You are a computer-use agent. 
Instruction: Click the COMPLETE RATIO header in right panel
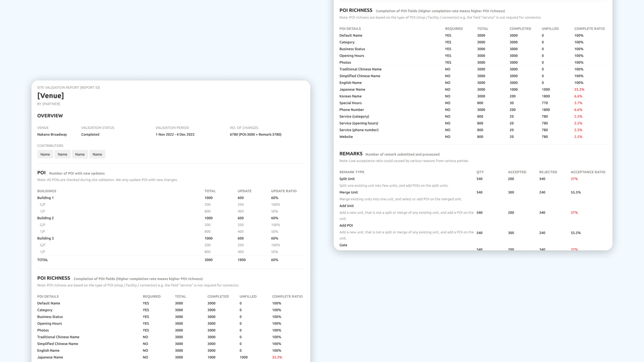pyautogui.click(x=589, y=29)
